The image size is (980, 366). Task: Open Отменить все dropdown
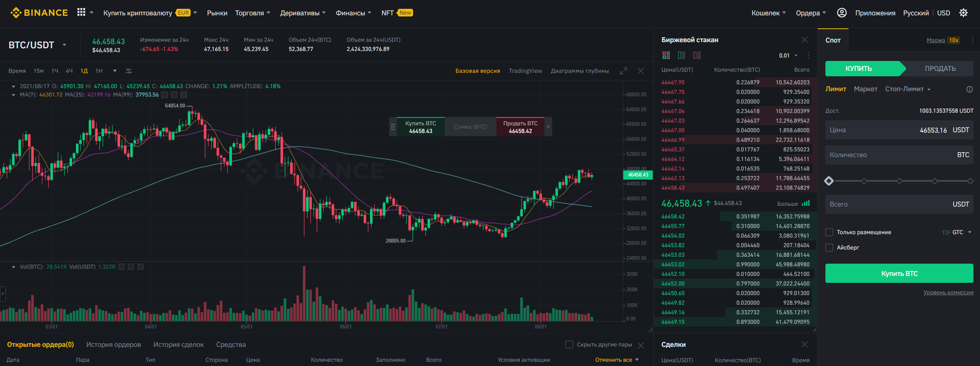pos(617,360)
